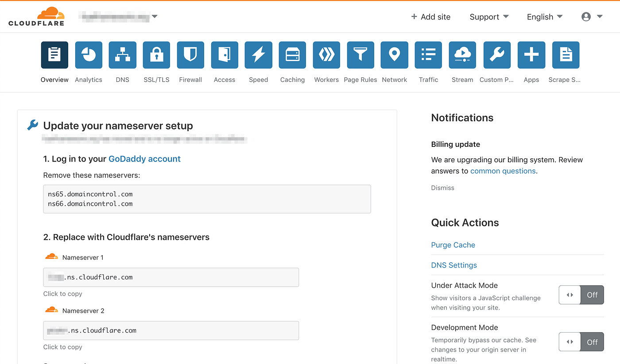Open SSL/TLS padlock icon
This screenshot has width=620, height=364.
(156, 55)
